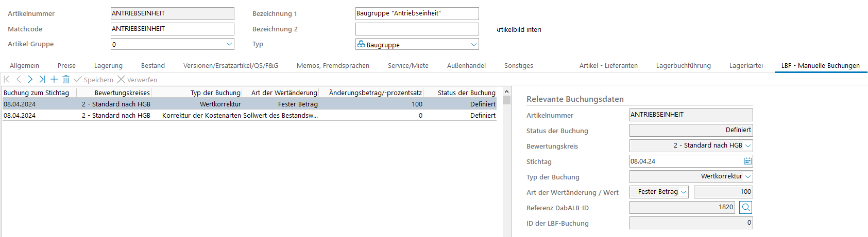Viewport: 868px width, 237px height.
Task: Open the Bestand tab
Action: [152, 65]
